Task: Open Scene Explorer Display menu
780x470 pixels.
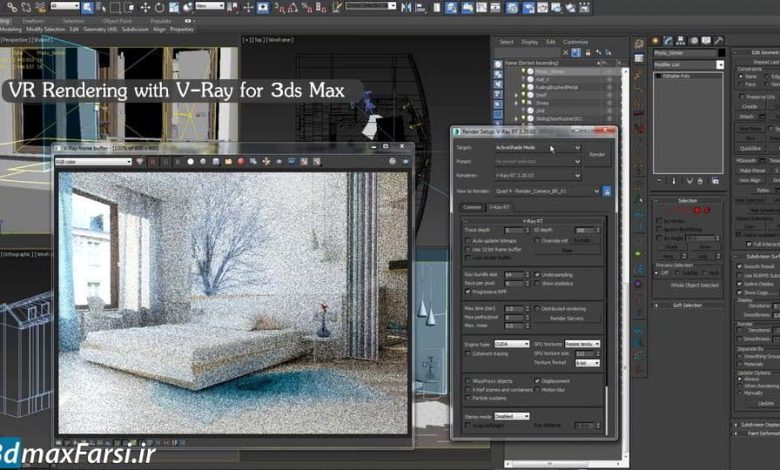Action: (529, 42)
